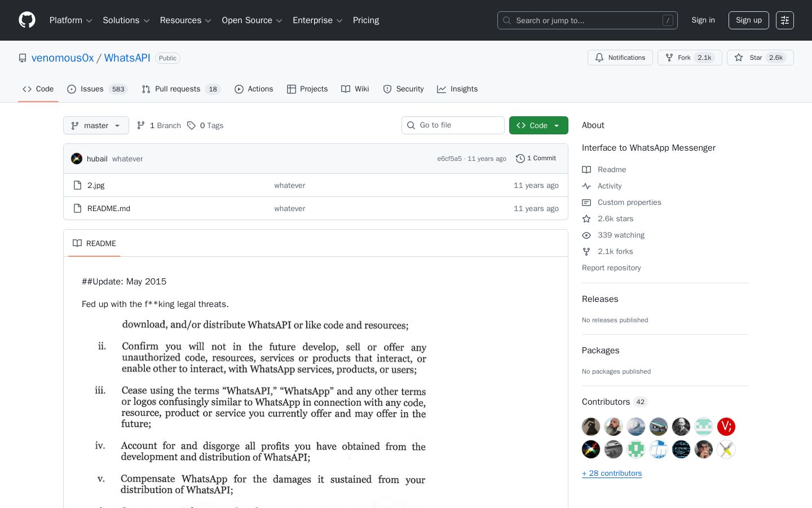Open the + 28 contributors link
812x508 pixels.
pyautogui.click(x=612, y=473)
